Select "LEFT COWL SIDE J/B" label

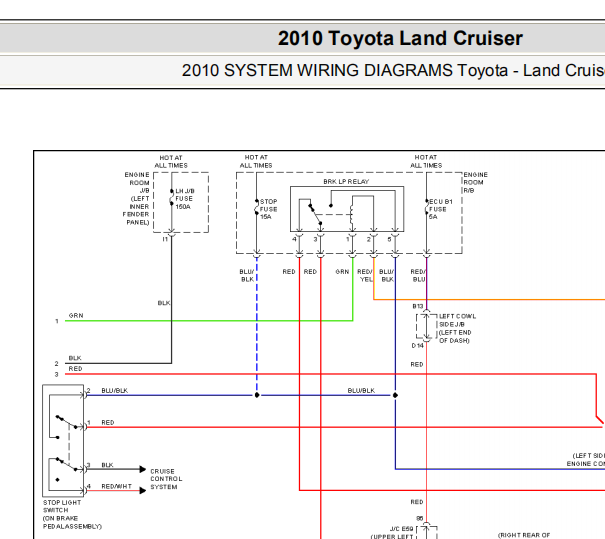458,320
